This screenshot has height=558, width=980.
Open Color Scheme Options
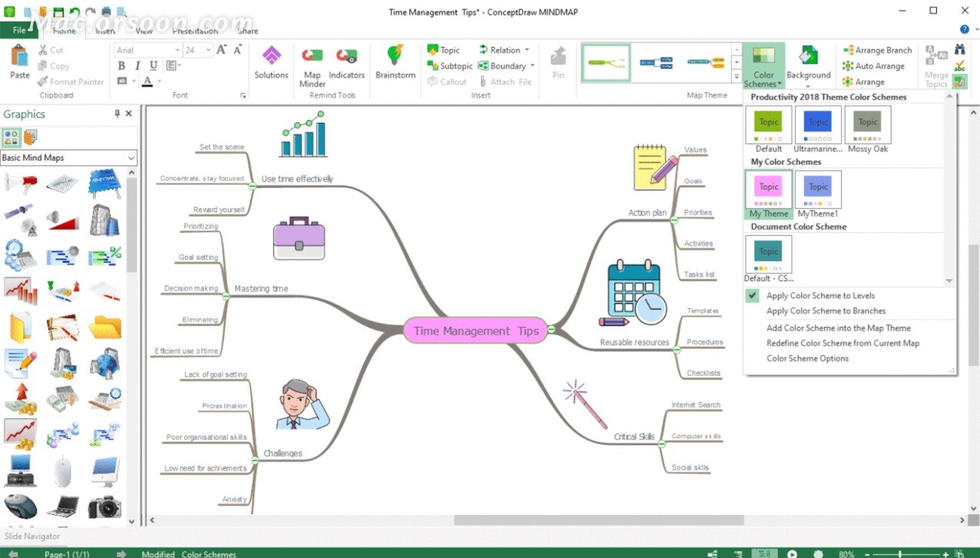(807, 358)
